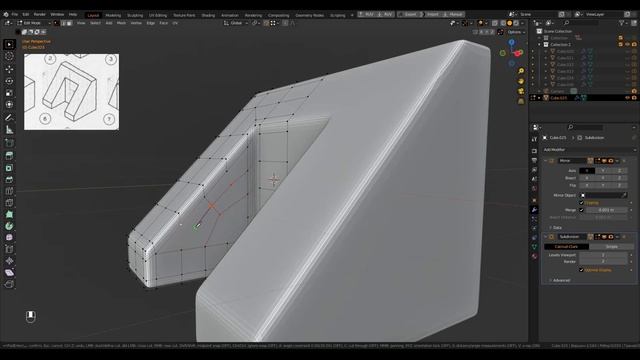Open the Mesh menu in viewport header
Image resolution: width=640 pixels, height=360 pixels.
tap(121, 23)
